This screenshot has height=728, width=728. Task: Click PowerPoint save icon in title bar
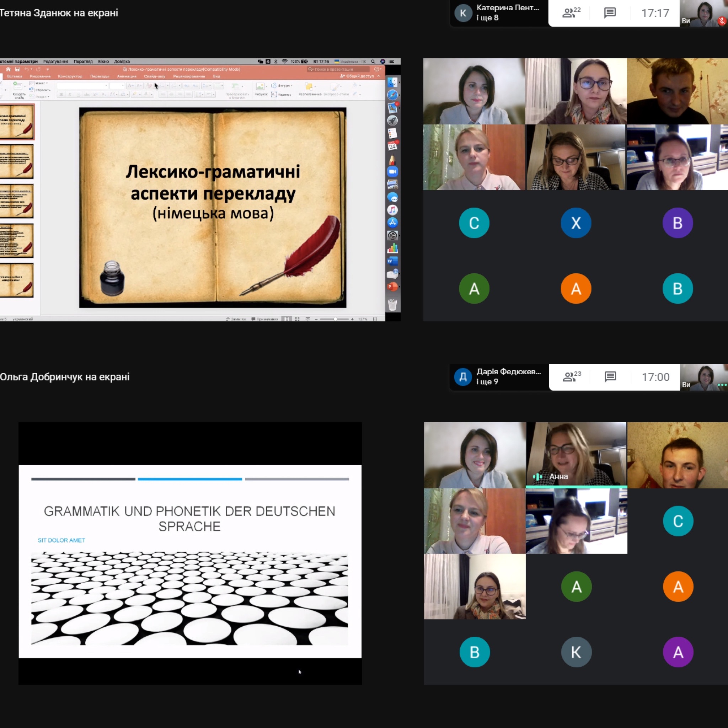[17, 69]
